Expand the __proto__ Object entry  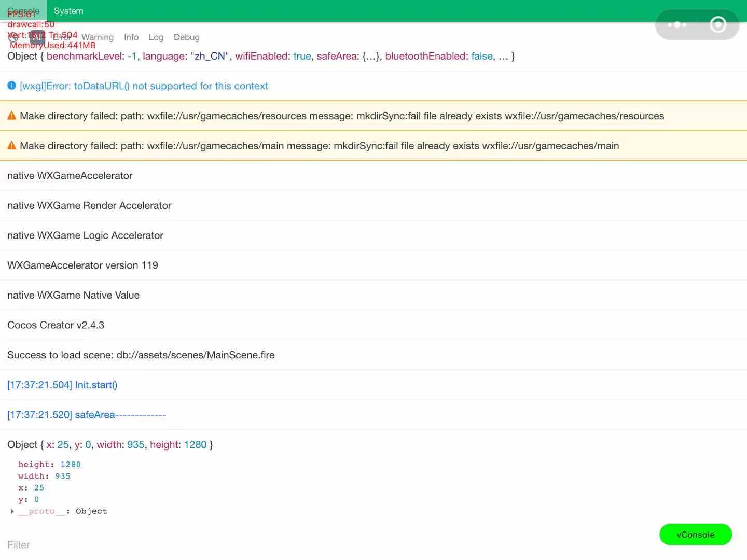tap(12, 511)
